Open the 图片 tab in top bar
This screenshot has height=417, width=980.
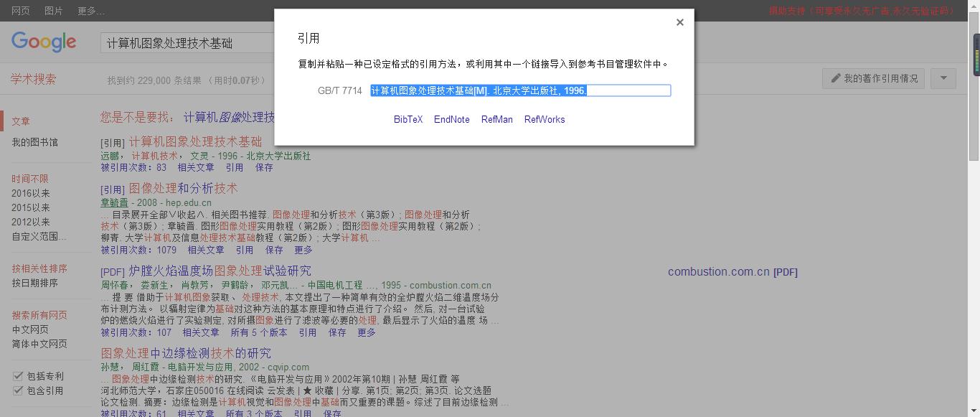54,11
